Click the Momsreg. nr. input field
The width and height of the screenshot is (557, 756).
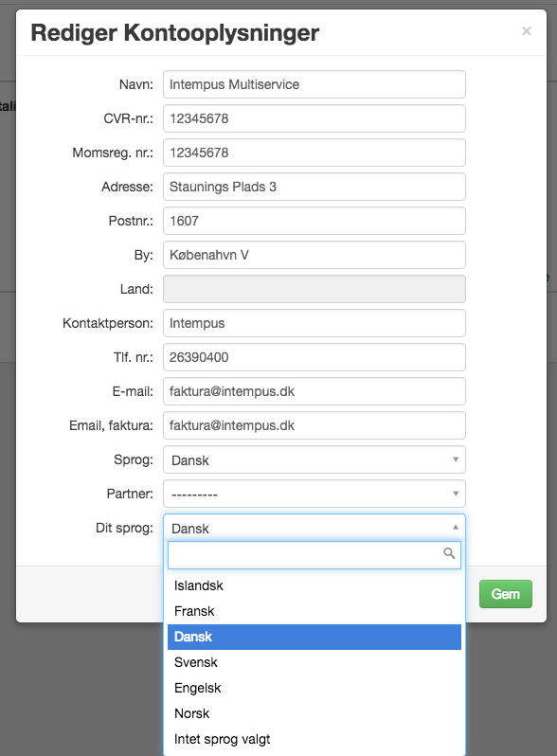(x=314, y=153)
